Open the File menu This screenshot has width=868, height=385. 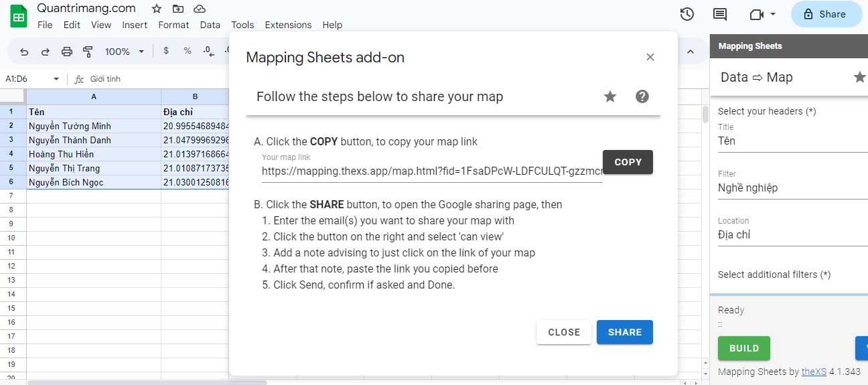(45, 25)
